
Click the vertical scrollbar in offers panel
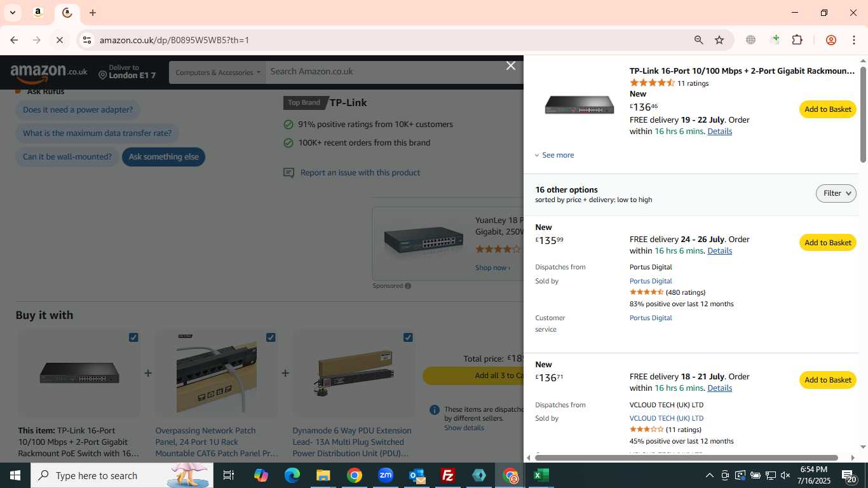[863, 114]
